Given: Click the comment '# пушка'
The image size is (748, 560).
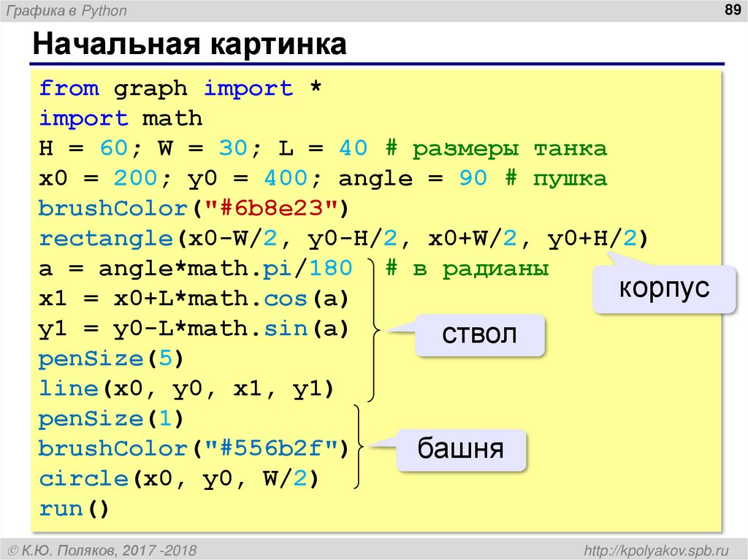Looking at the screenshot, I should [x=556, y=179].
